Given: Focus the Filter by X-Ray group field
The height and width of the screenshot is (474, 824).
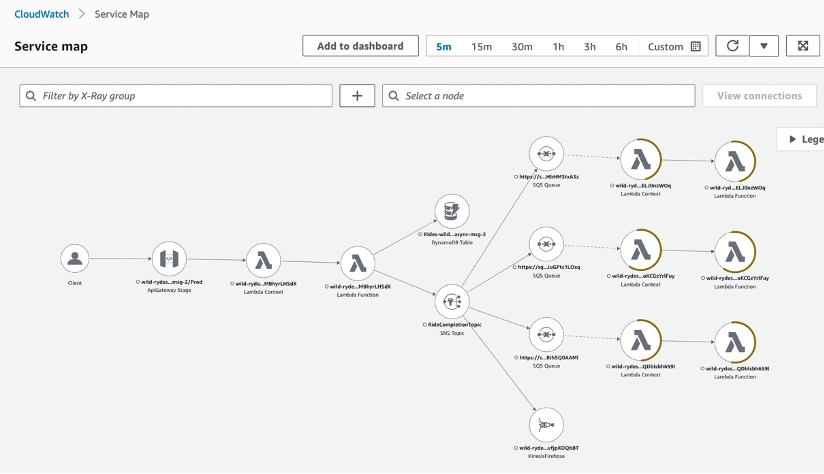Looking at the screenshot, I should (x=176, y=96).
